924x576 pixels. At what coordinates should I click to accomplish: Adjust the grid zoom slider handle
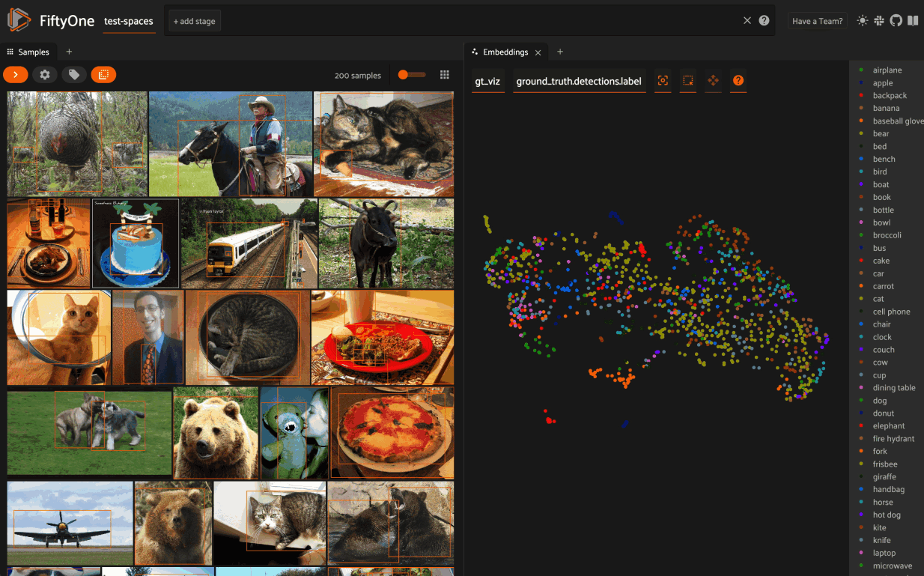[x=404, y=75]
